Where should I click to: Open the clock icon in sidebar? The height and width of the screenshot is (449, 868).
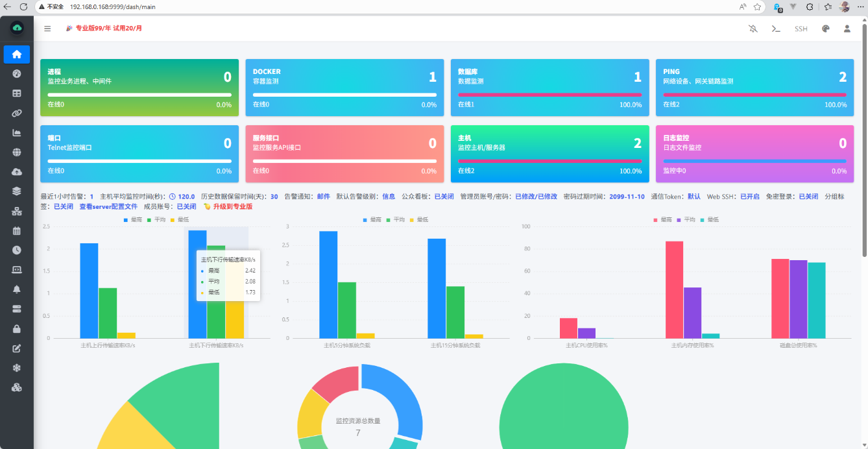click(17, 250)
